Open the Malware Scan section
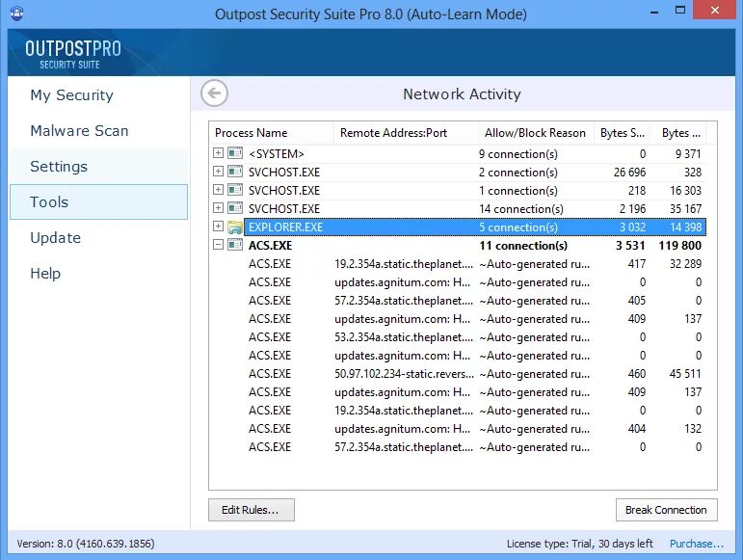Image resolution: width=743 pixels, height=560 pixels. (98, 131)
